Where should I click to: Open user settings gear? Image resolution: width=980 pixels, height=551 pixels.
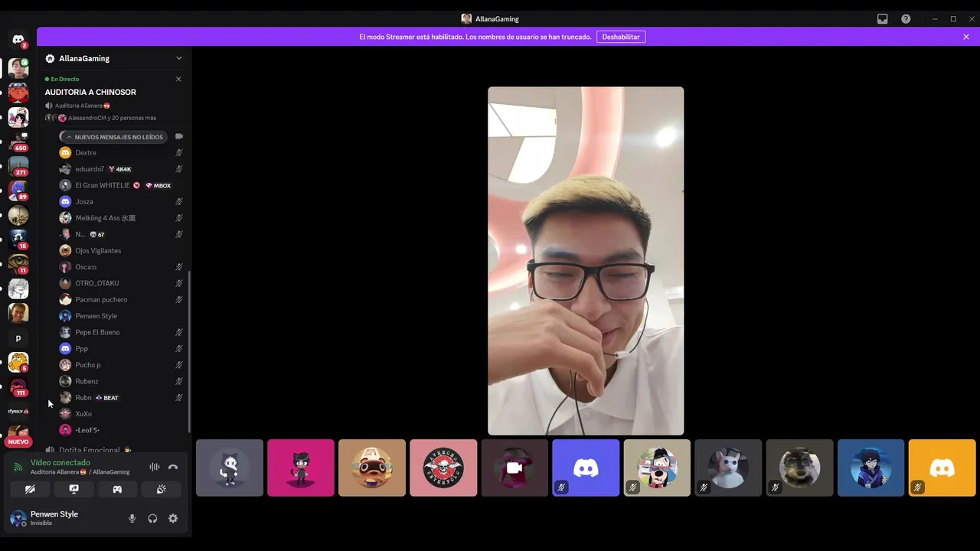click(173, 518)
